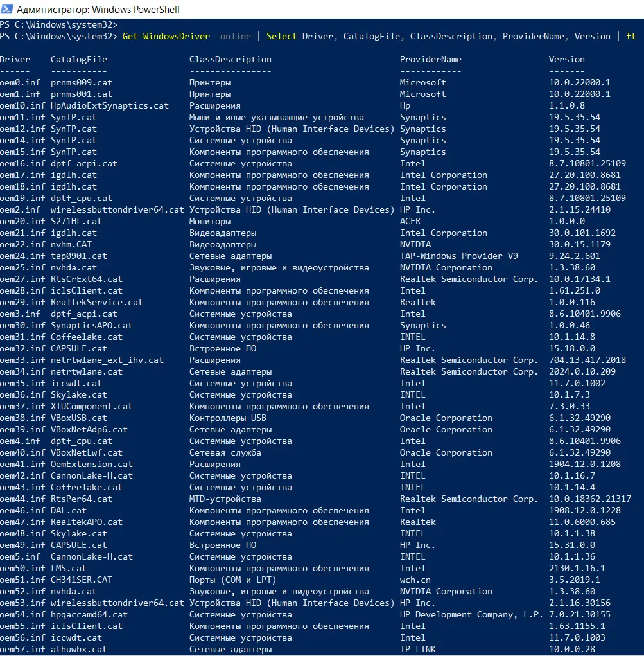Click 'XTUComponent.cat' catalog file
This screenshot has width=644, height=656.
pos(92,407)
